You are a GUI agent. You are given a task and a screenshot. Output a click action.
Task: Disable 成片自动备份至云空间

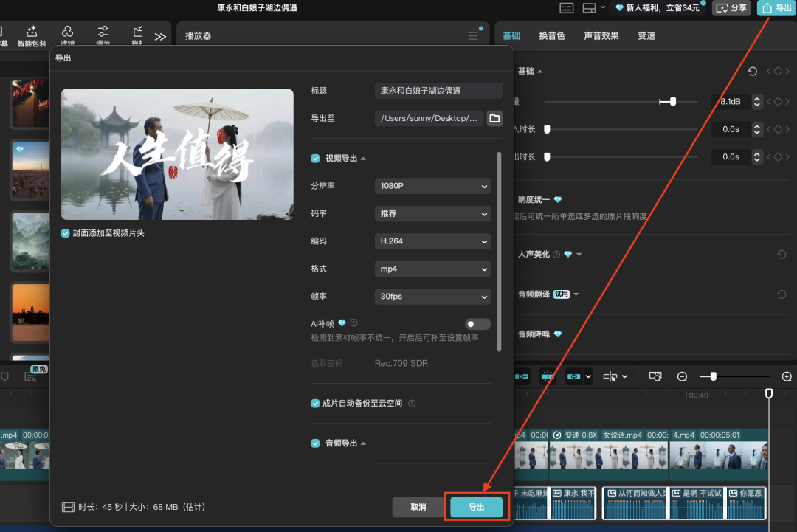314,403
